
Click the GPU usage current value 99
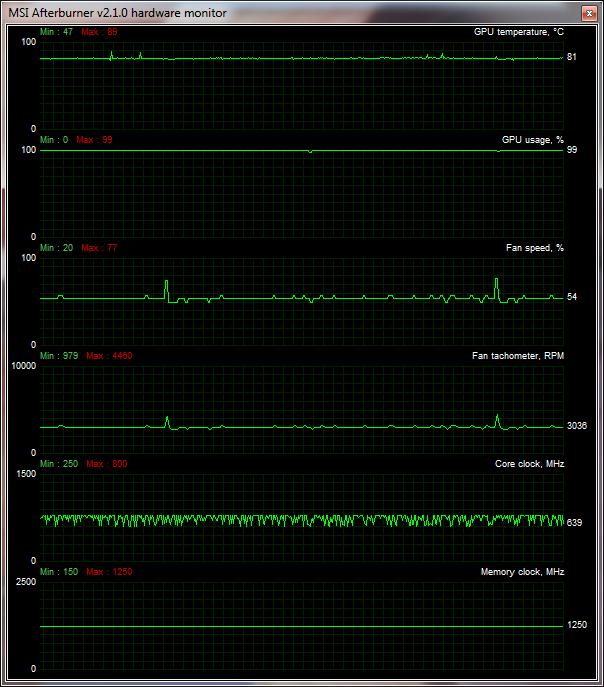point(572,149)
